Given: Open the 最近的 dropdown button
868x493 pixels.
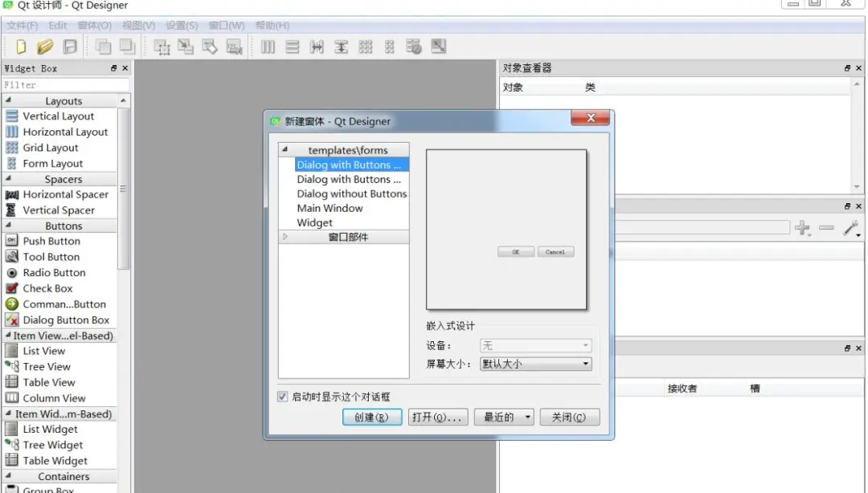Looking at the screenshot, I should coord(504,418).
